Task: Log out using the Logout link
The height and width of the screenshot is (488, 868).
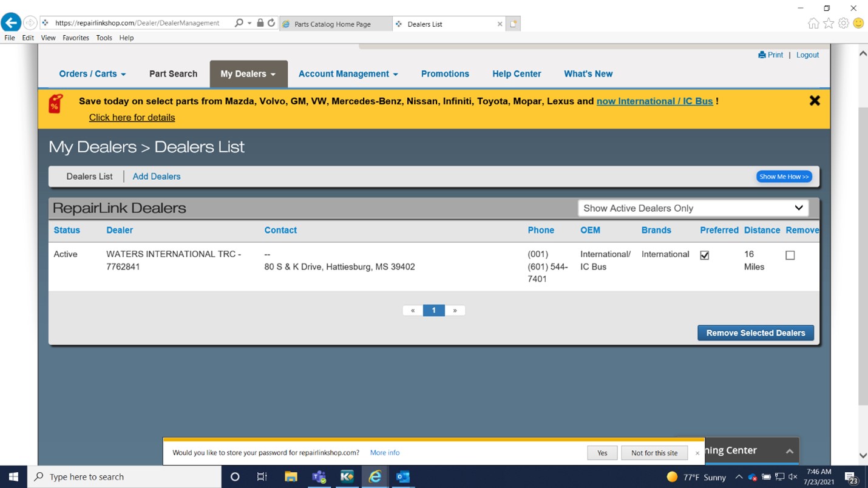Action: pos(807,55)
